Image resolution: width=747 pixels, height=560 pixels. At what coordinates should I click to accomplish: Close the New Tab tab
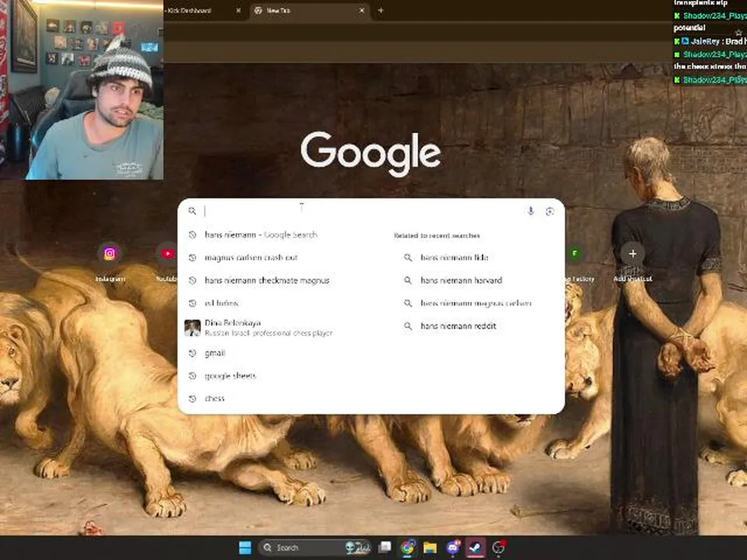coord(362,10)
